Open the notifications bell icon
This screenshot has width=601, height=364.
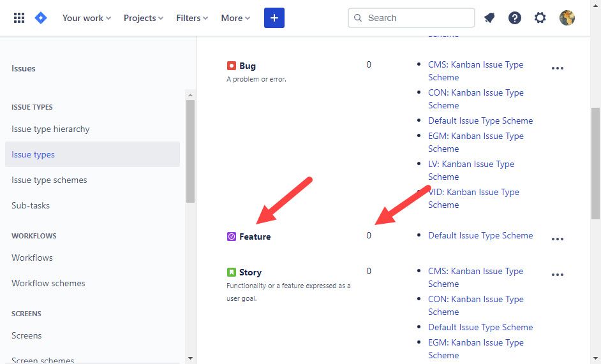[489, 18]
